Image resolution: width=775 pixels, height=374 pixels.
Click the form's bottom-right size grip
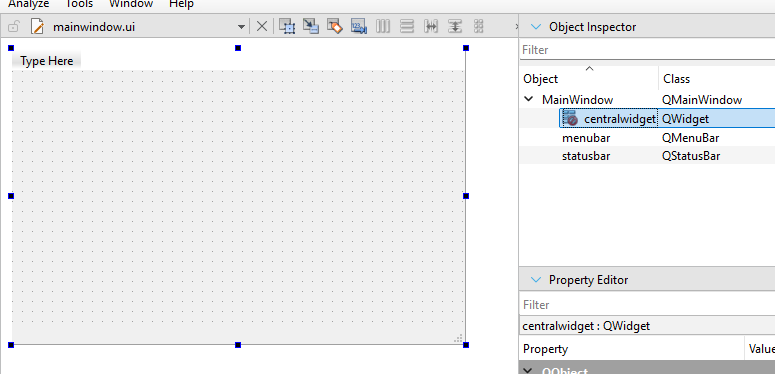coord(459,338)
